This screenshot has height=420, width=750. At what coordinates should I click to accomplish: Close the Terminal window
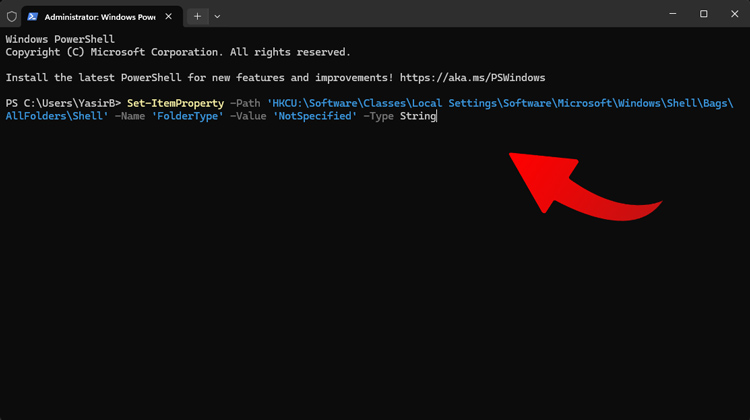pyautogui.click(x=735, y=14)
